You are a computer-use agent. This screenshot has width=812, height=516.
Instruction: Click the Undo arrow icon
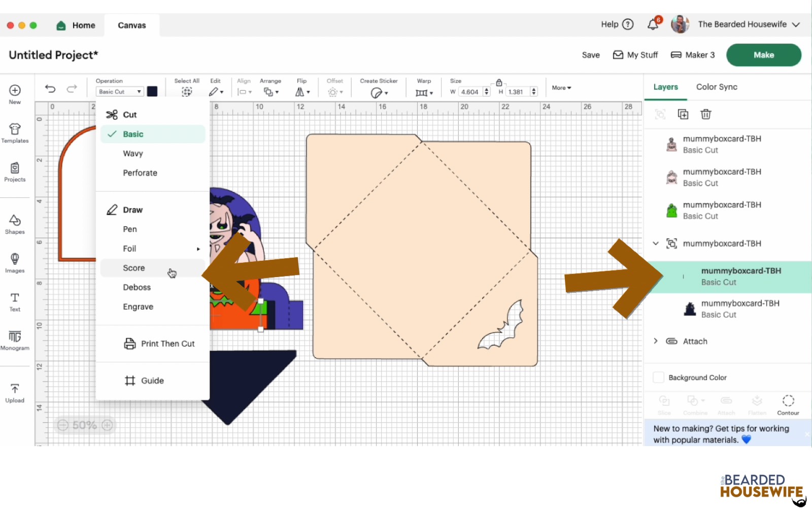(x=50, y=89)
